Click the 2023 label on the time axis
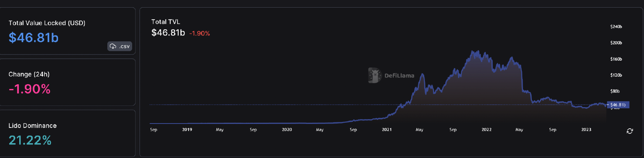 pyautogui.click(x=586, y=130)
